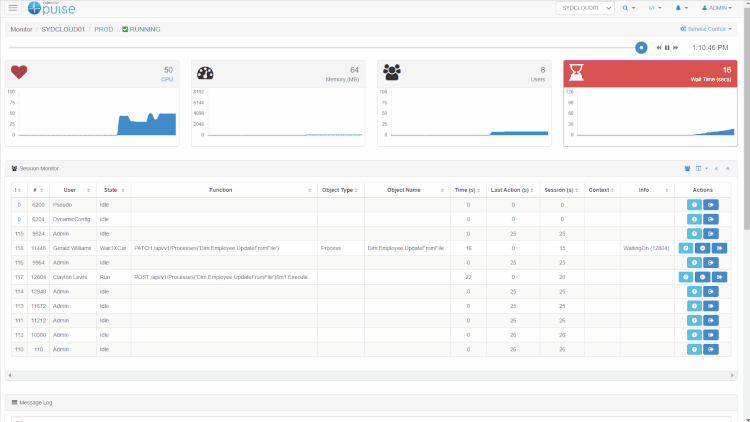The width and height of the screenshot is (750, 422).
Task: Fast-forward the monitor timeline
Action: click(x=676, y=47)
